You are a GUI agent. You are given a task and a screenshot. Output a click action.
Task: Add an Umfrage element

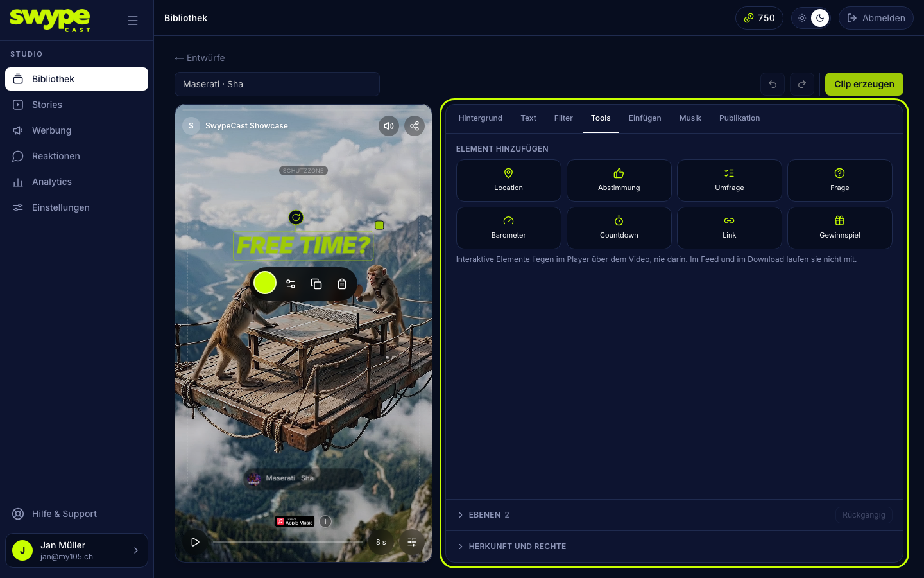coord(730,180)
